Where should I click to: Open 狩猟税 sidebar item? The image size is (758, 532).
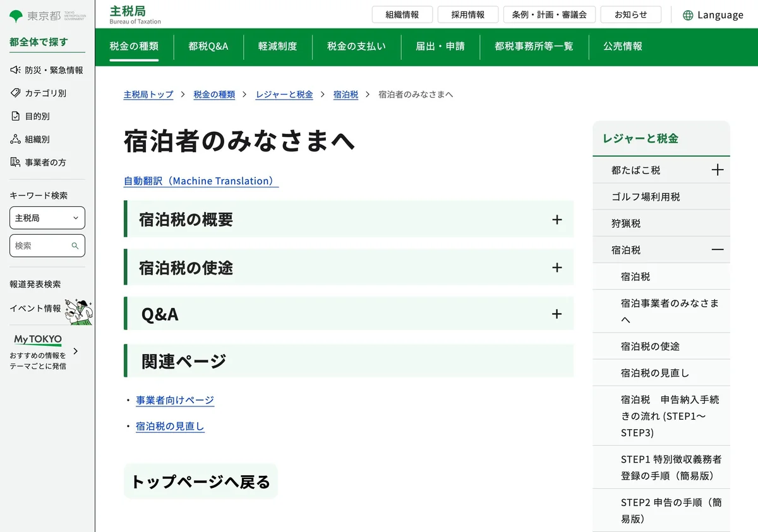(x=661, y=223)
